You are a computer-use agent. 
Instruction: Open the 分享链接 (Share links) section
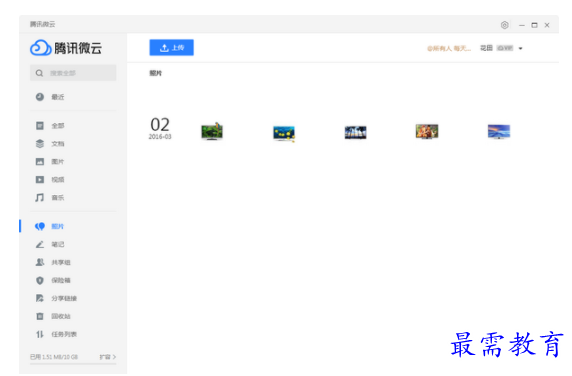[x=56, y=298]
